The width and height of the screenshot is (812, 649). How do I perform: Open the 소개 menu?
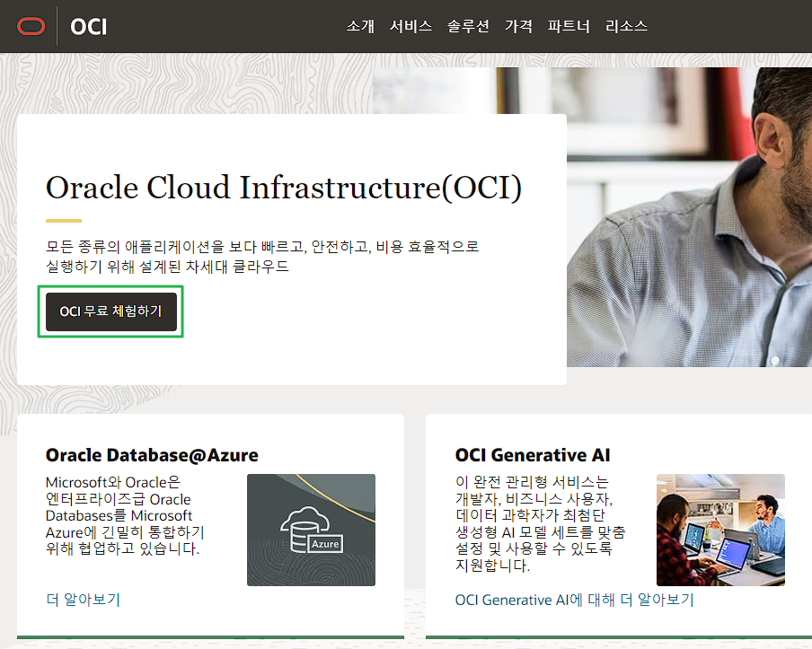click(x=360, y=26)
